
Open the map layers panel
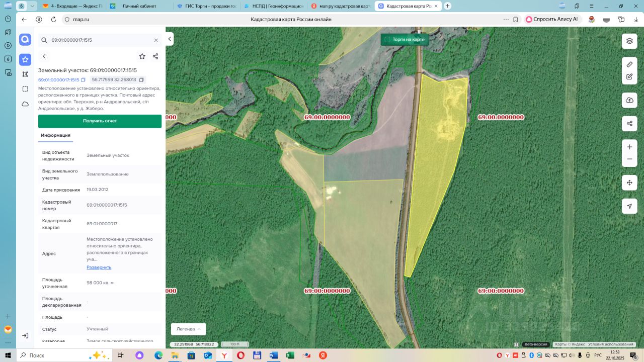point(629,41)
